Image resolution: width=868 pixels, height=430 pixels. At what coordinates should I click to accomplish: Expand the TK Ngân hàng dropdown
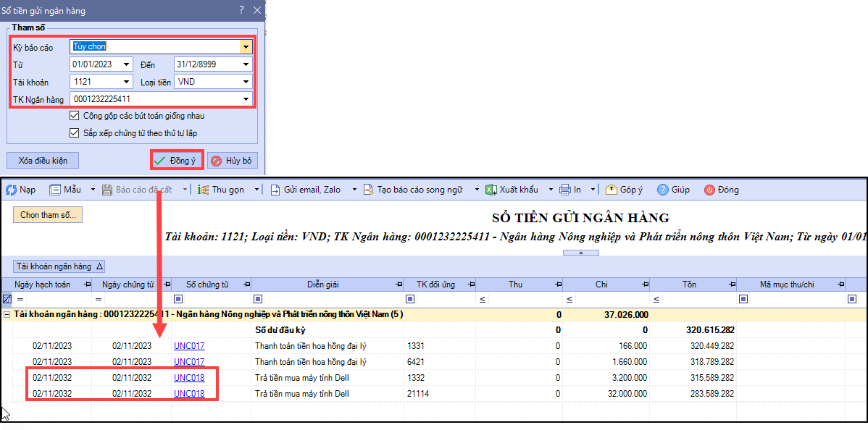click(x=246, y=99)
